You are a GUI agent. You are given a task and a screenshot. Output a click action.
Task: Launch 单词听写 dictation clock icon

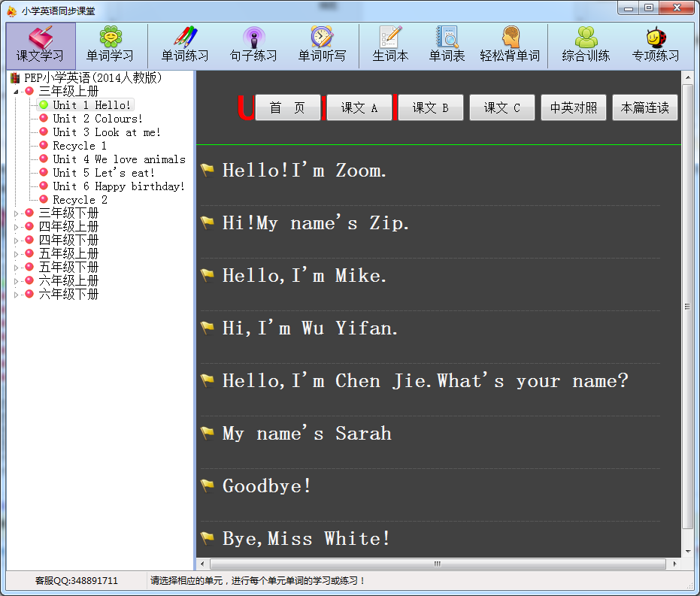pos(322,45)
